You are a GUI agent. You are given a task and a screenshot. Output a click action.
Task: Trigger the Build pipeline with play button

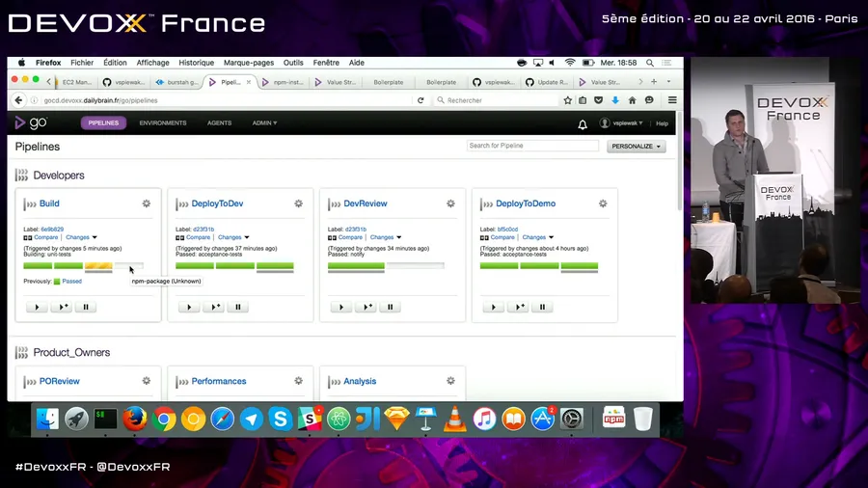tap(37, 307)
